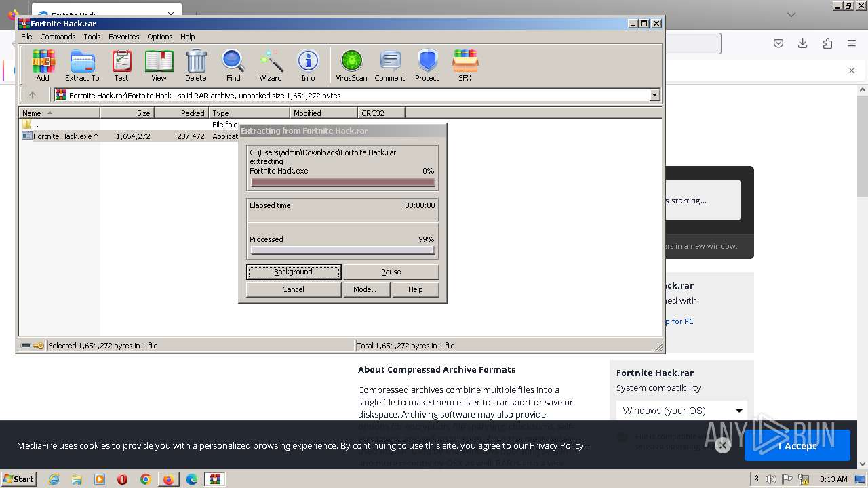The height and width of the screenshot is (488, 868).
Task: Go up one folder level arrow
Action: (32, 96)
